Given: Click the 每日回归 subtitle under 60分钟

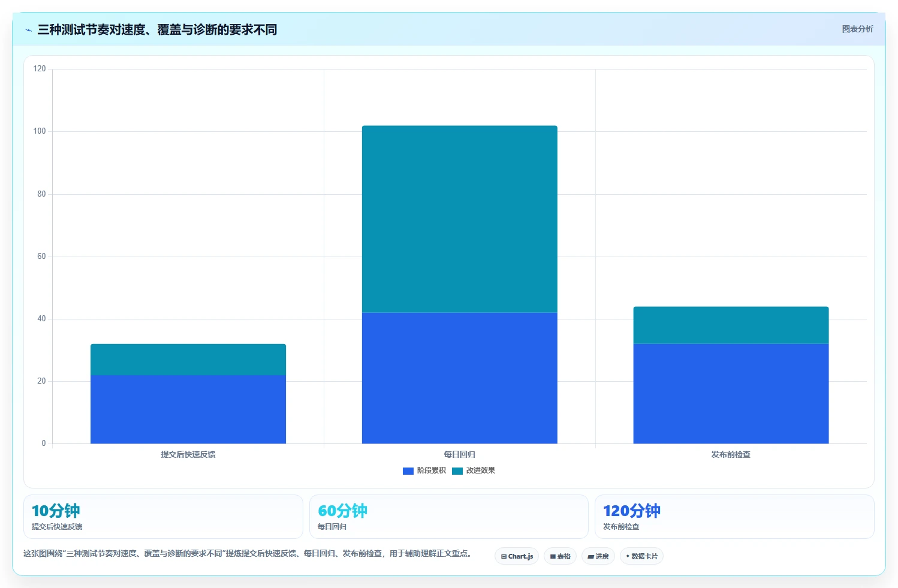Looking at the screenshot, I should click(x=332, y=527).
